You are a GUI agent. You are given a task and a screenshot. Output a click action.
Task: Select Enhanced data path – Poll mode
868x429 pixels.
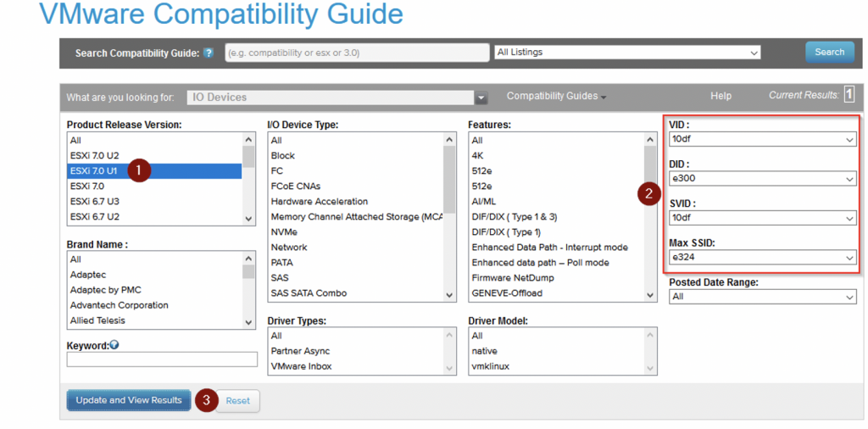(x=556, y=262)
